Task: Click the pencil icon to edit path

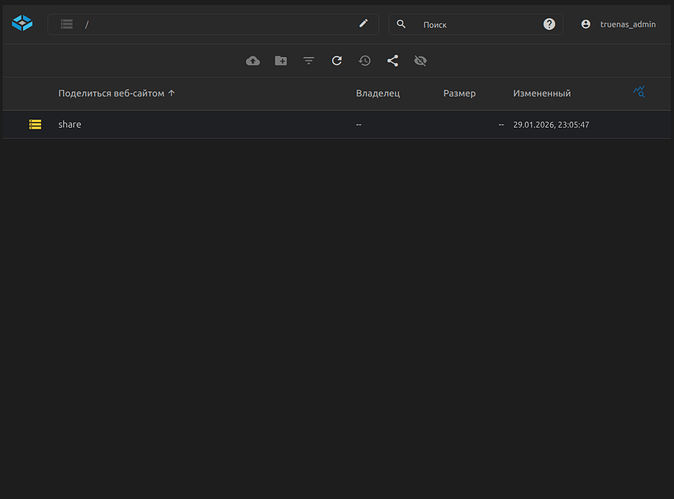Action: coord(364,24)
